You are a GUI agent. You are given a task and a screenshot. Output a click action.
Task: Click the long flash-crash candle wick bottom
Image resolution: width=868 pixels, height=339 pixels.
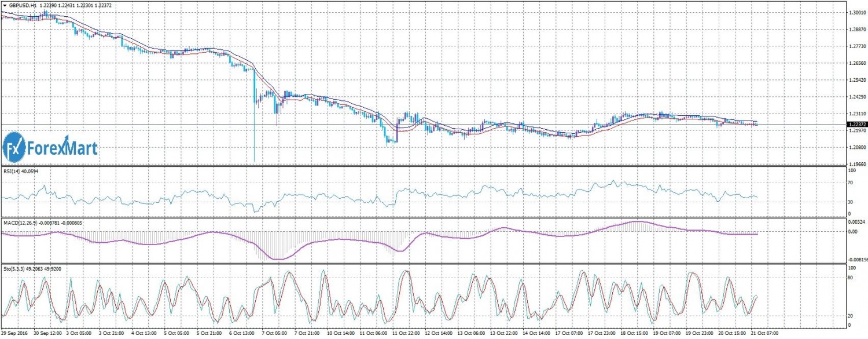pos(254,161)
